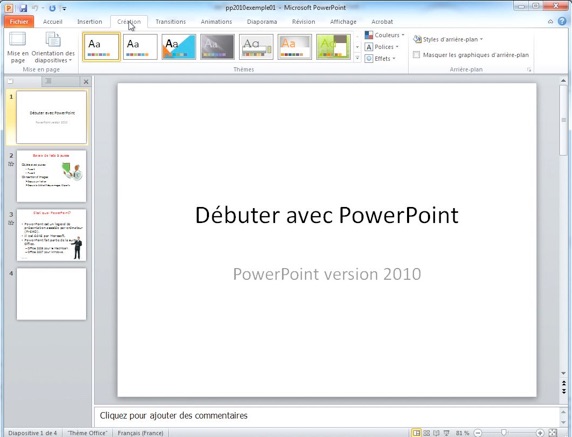Open the Customize Quick Access Toolbar arrow
The height and width of the screenshot is (437, 572).
click(64, 8)
